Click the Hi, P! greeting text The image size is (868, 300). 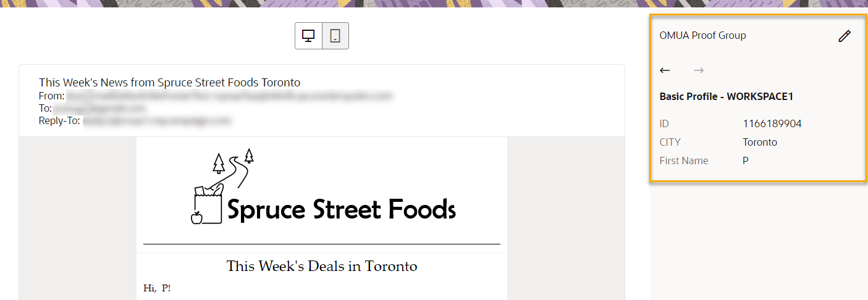coord(157,288)
